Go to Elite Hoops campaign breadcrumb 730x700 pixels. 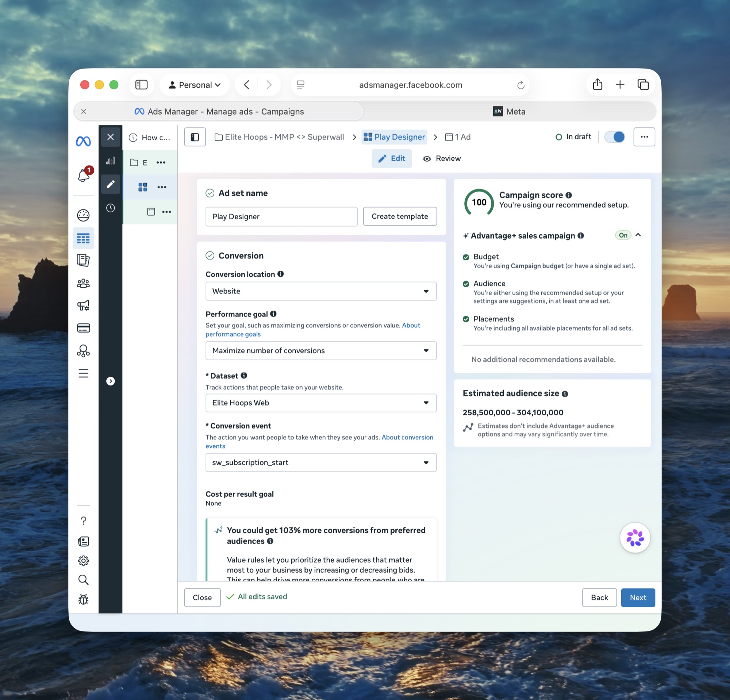279,137
